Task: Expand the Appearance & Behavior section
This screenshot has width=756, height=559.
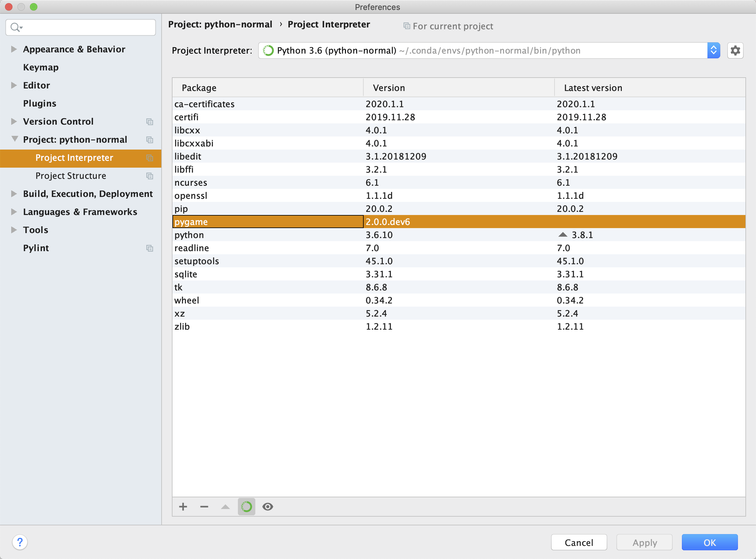Action: pos(14,49)
